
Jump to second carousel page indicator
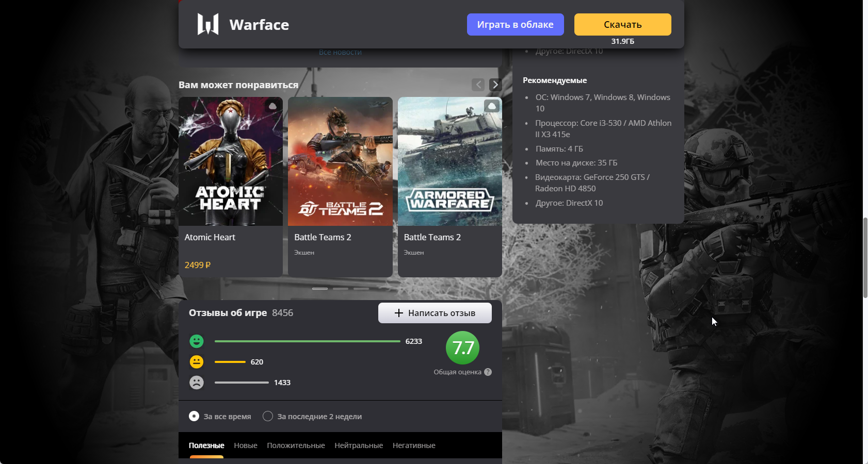341,289
